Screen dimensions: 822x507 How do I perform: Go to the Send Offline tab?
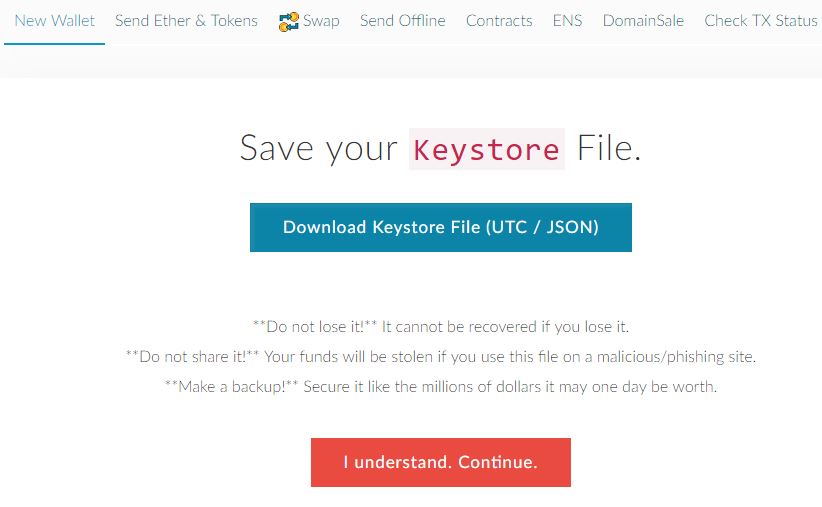[x=402, y=21]
